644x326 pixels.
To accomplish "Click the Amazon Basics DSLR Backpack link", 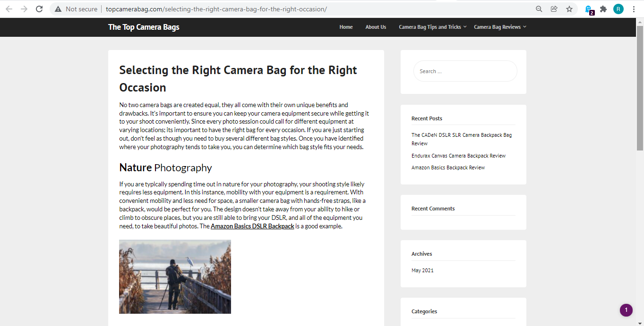I will point(252,226).
